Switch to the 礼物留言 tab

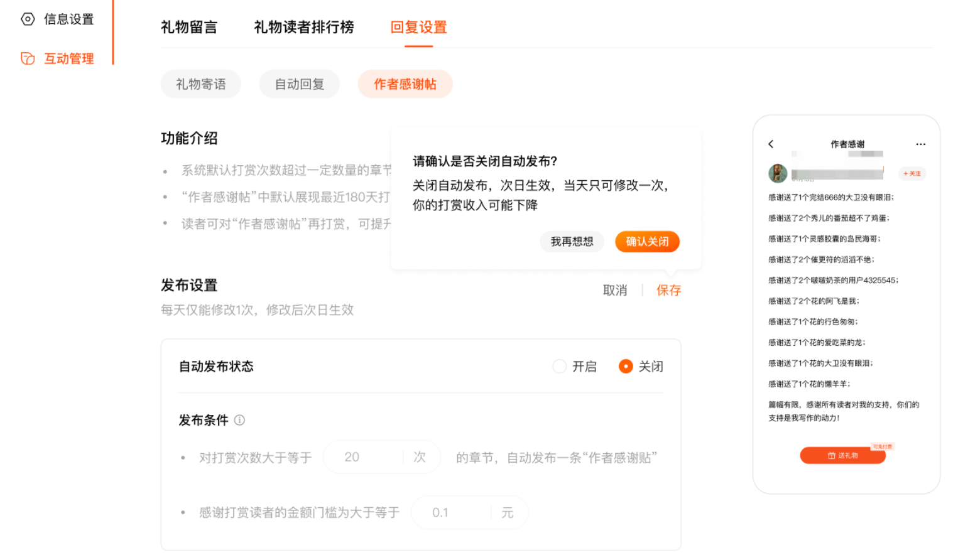(x=188, y=27)
